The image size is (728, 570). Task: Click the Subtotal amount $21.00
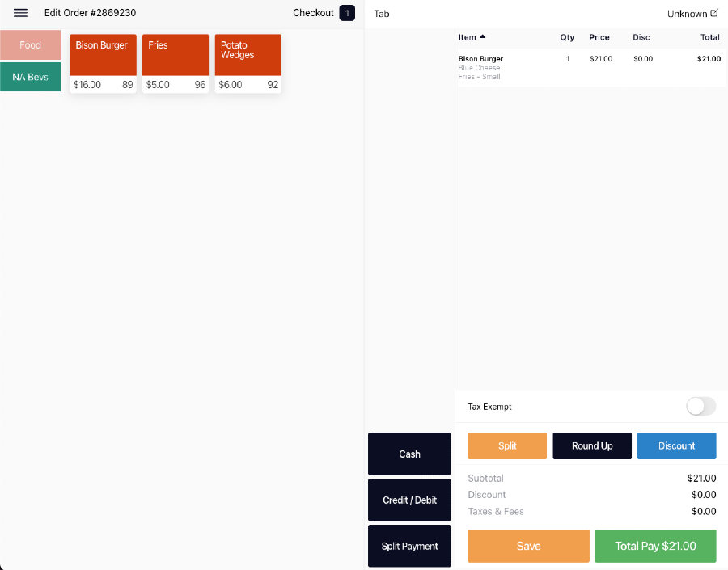pyautogui.click(x=701, y=478)
